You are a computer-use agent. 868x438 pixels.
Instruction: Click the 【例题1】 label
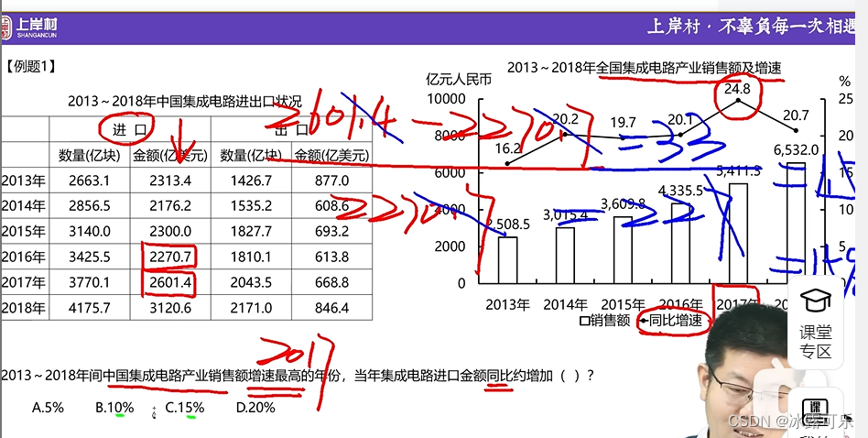pyautogui.click(x=30, y=68)
